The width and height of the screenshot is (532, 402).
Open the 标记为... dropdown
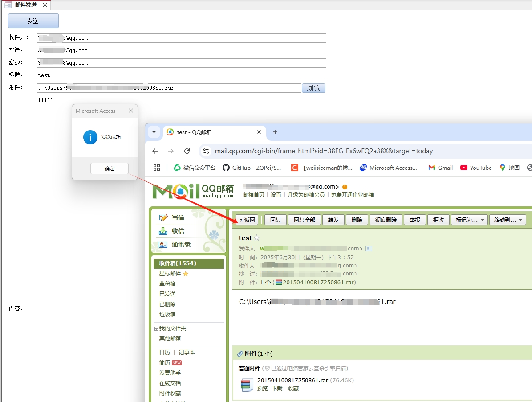(x=470, y=220)
